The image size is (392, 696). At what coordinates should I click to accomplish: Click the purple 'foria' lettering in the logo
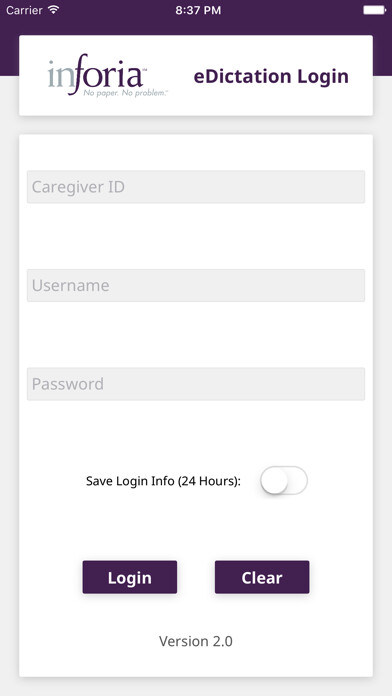(x=107, y=73)
